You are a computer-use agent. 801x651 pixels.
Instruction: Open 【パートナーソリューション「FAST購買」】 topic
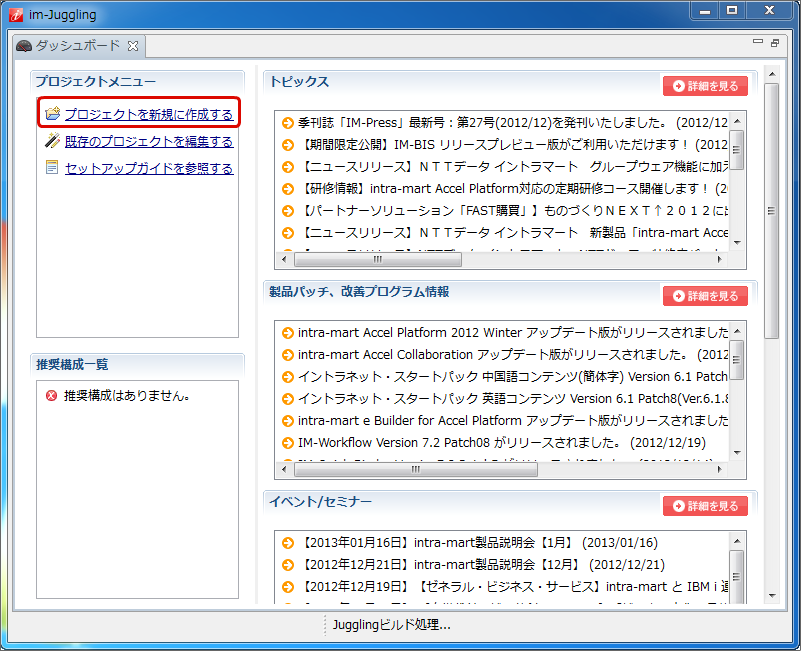[512, 211]
